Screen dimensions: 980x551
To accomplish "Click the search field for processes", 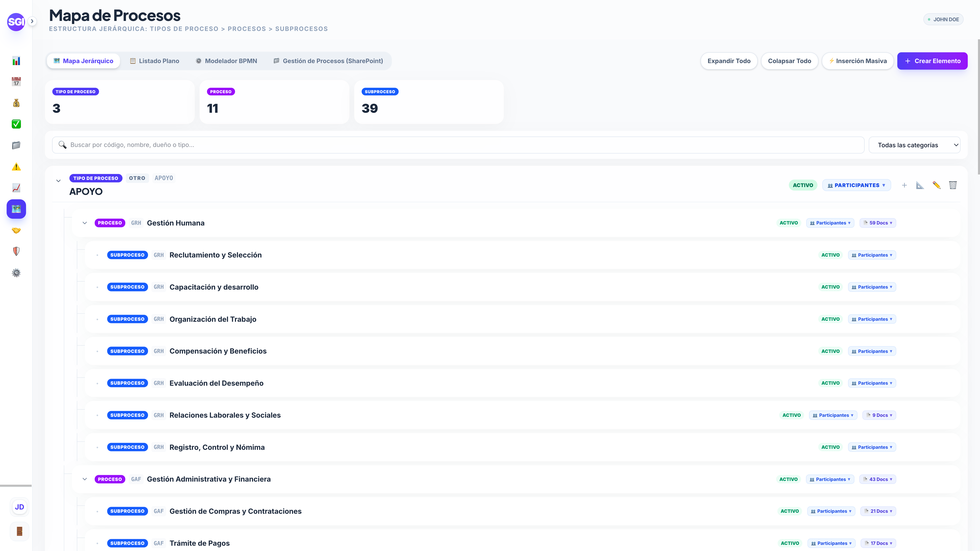I will (x=458, y=145).
